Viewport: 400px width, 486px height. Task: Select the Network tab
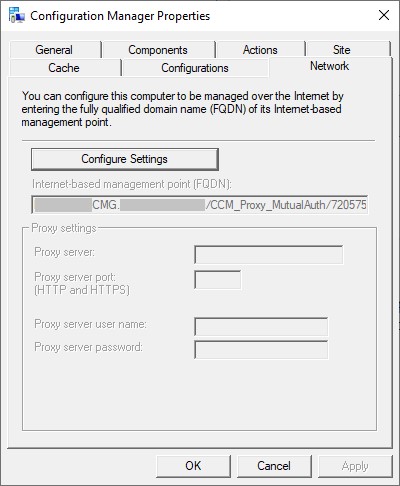click(x=330, y=66)
